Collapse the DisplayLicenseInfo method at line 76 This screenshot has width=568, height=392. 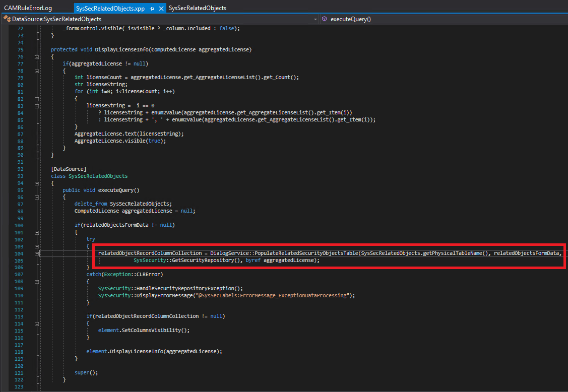coord(37,57)
